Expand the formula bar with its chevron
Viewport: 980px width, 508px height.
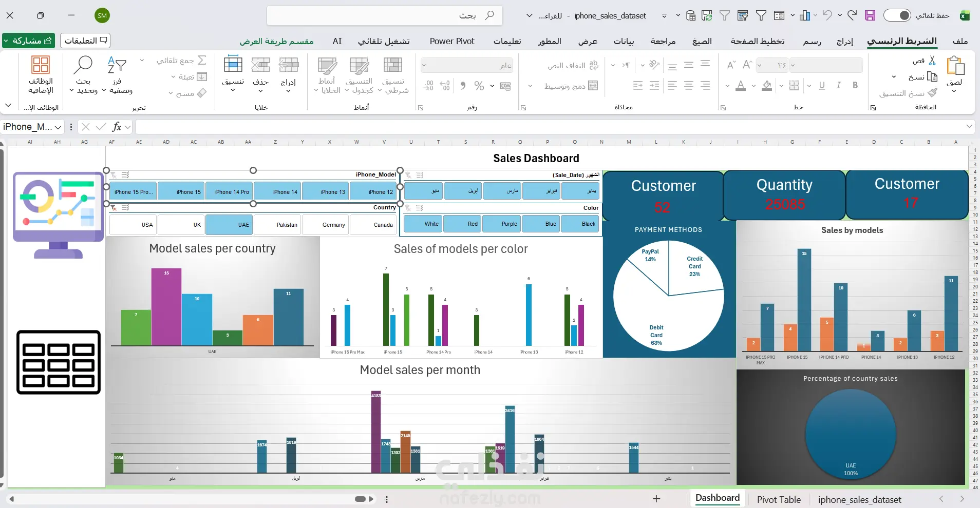pos(969,126)
